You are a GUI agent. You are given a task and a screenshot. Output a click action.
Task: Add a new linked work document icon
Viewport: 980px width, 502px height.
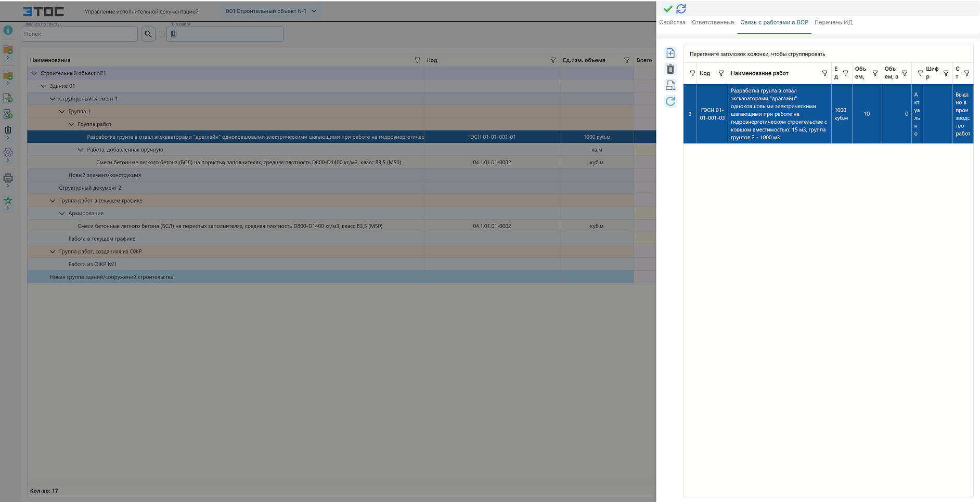click(x=670, y=53)
